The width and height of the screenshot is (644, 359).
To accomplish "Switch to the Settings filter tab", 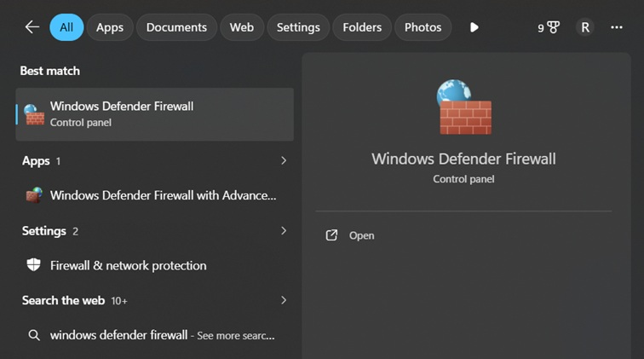I will (298, 27).
